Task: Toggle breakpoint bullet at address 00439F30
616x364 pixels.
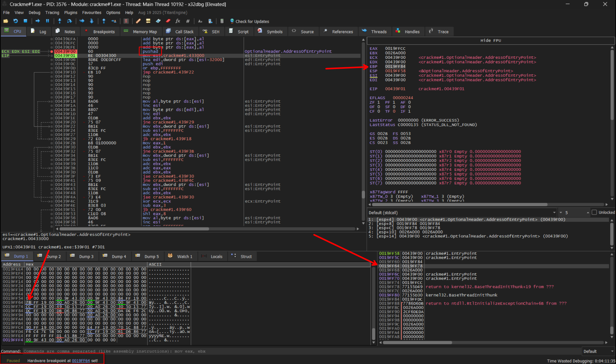Action: (52, 147)
